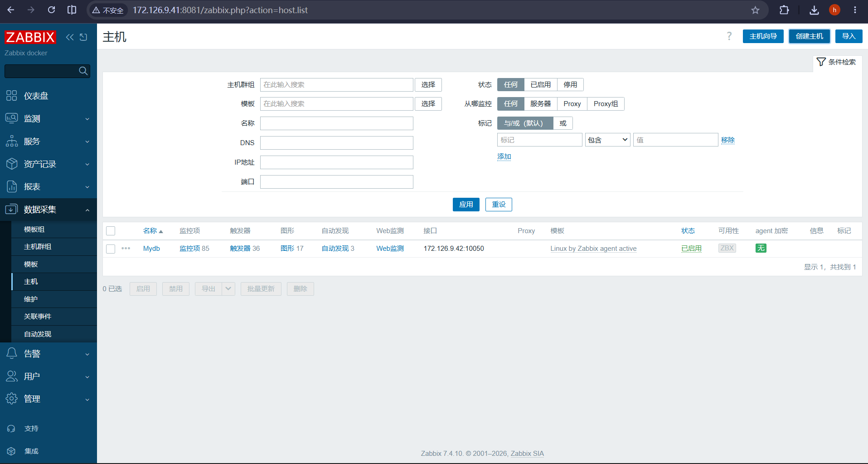
Task: Tick the select-all hosts checkbox
Action: click(x=111, y=231)
